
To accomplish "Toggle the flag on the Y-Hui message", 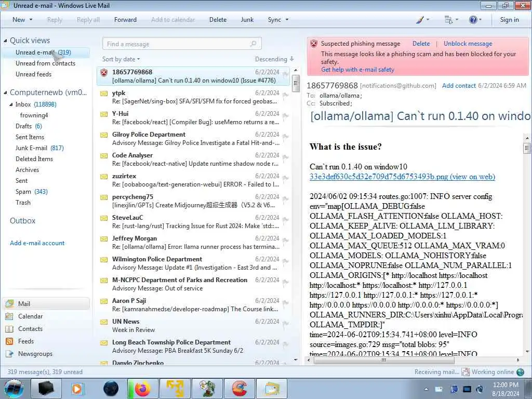I will pos(285,116).
